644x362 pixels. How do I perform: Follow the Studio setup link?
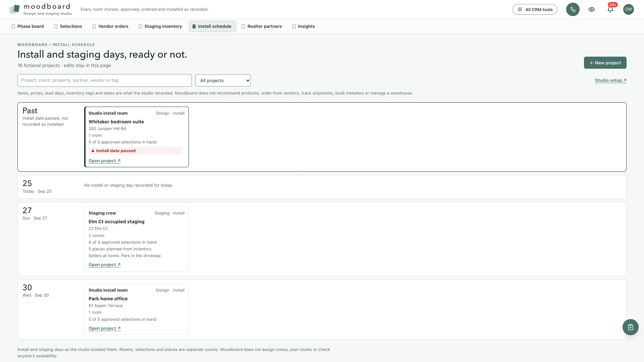click(610, 80)
